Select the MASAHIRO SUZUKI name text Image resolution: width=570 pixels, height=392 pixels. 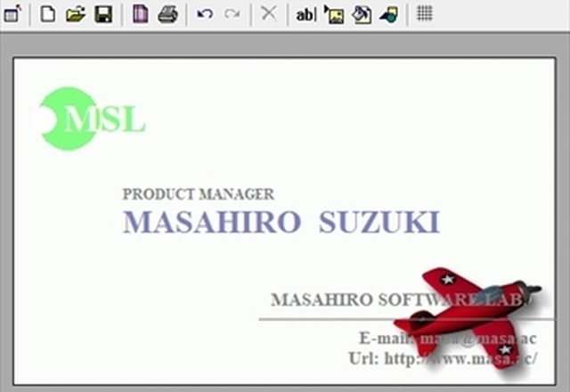coord(281,222)
